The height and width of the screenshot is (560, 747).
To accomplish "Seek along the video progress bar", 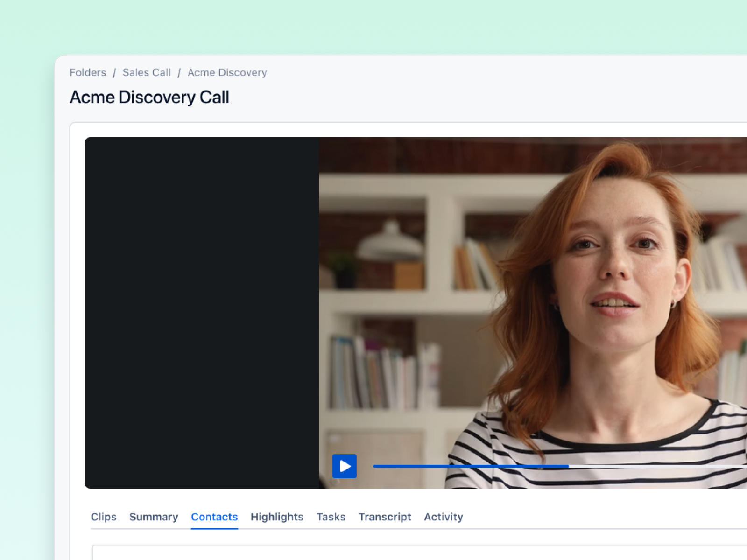I will [560, 466].
